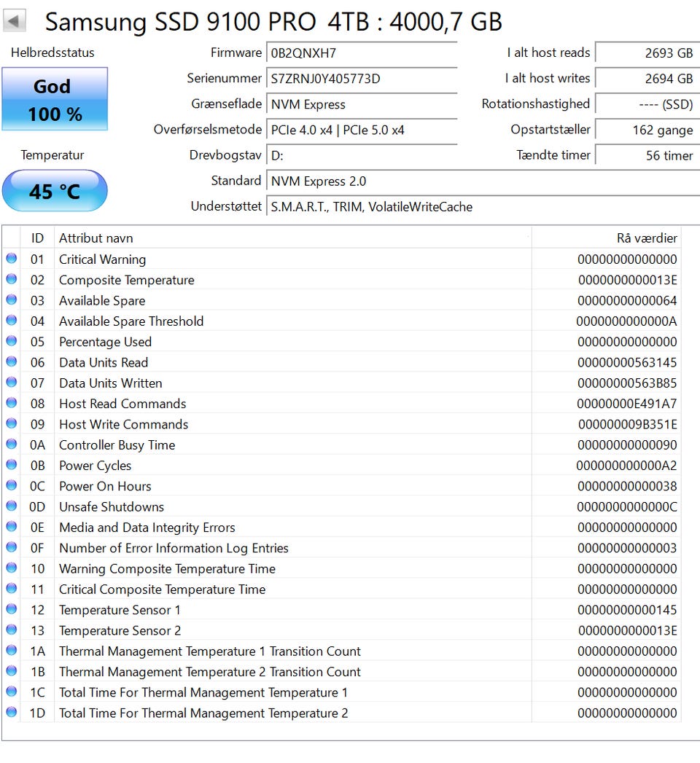Select the Critical Warning attribute name
This screenshot has height=763, width=700.
click(x=102, y=259)
